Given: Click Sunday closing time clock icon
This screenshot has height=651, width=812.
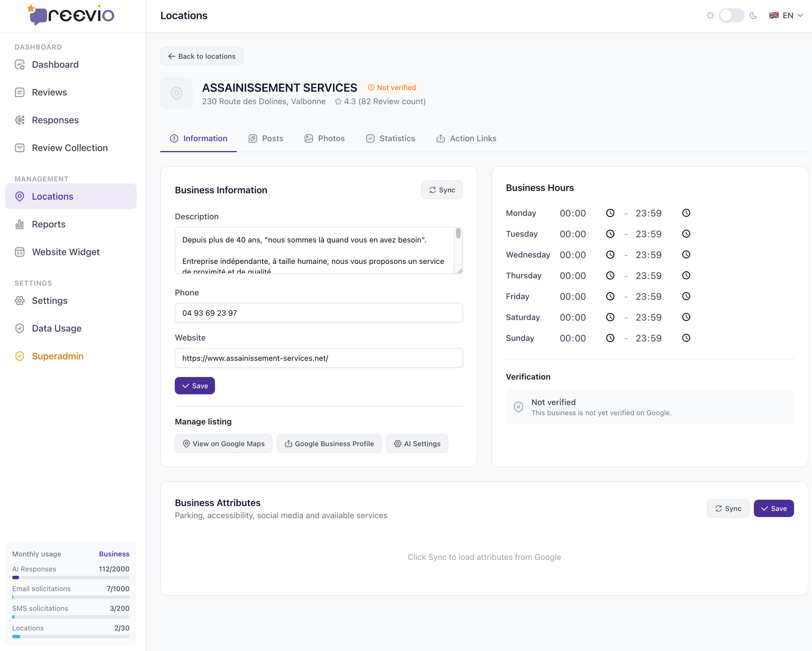Looking at the screenshot, I should [686, 338].
